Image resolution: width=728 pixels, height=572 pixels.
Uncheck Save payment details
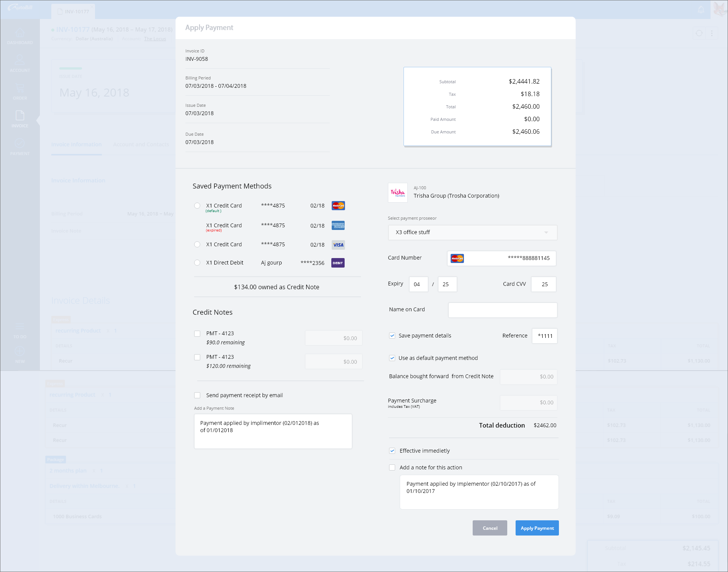coord(392,336)
